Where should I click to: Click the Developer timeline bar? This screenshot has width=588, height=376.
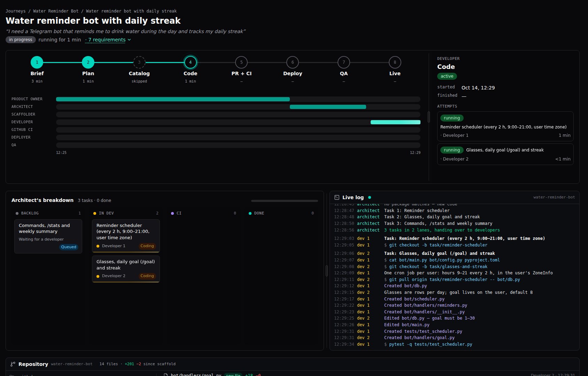[x=395, y=122]
